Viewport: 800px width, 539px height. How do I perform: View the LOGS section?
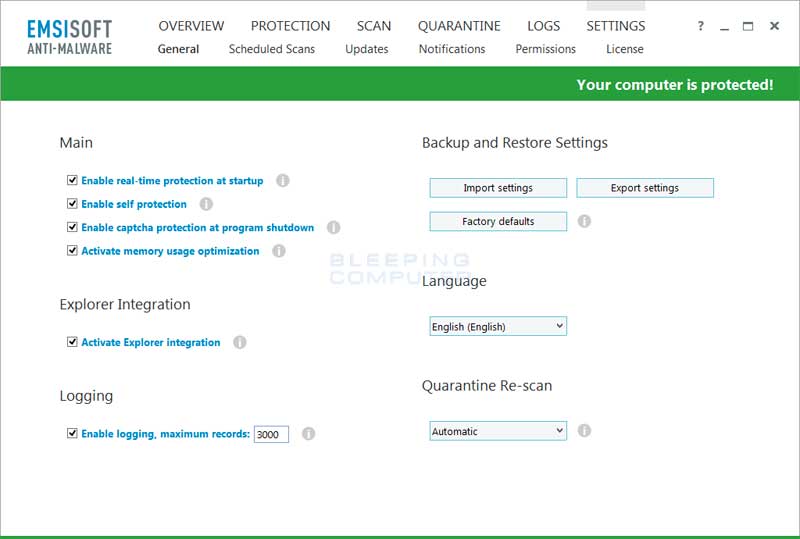(x=543, y=26)
